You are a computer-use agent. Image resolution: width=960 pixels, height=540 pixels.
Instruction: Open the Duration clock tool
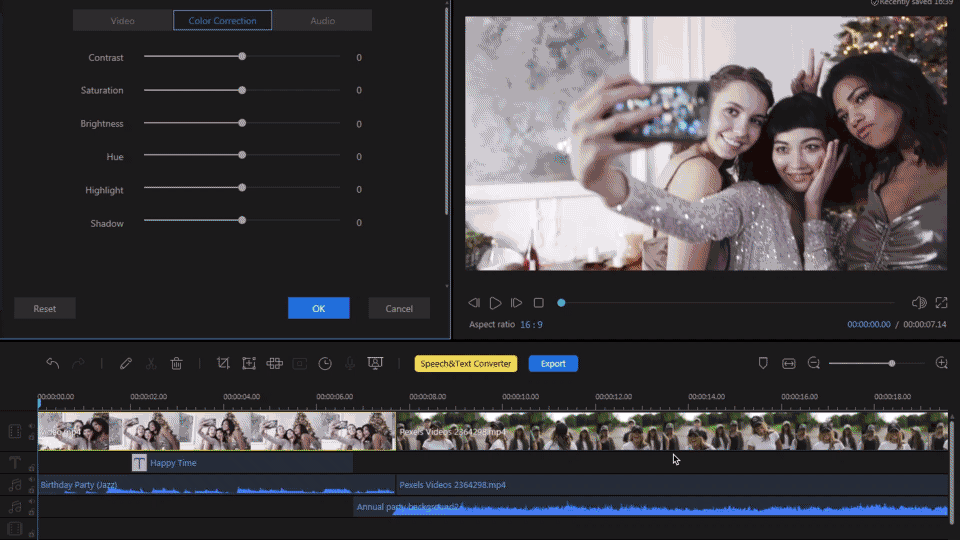coord(325,364)
